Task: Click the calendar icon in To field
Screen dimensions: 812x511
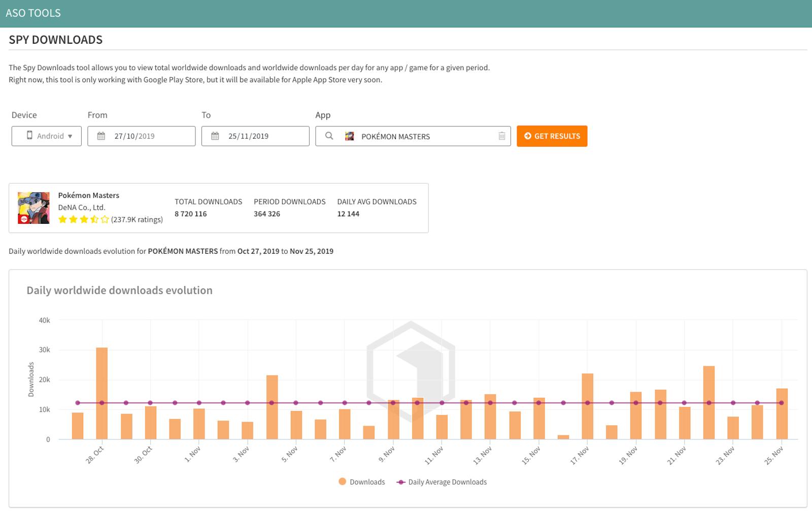Action: tap(215, 136)
